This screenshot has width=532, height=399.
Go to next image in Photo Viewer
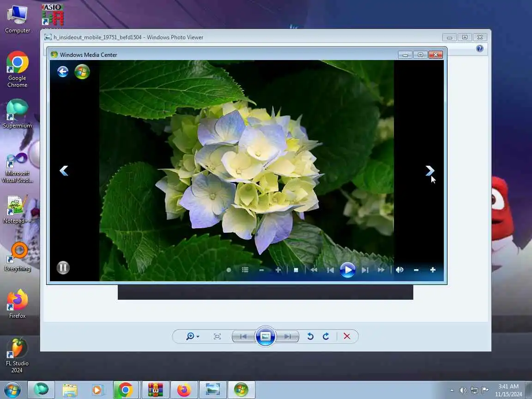tap(287, 336)
